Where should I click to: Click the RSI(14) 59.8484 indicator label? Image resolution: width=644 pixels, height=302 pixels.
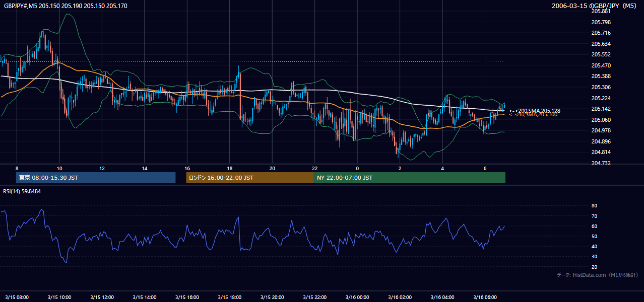22,191
